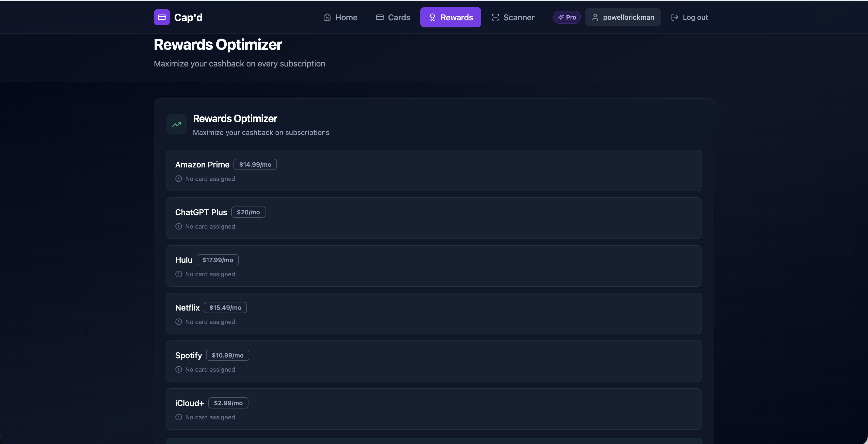Click the info icon under Amazon Prime

point(179,179)
